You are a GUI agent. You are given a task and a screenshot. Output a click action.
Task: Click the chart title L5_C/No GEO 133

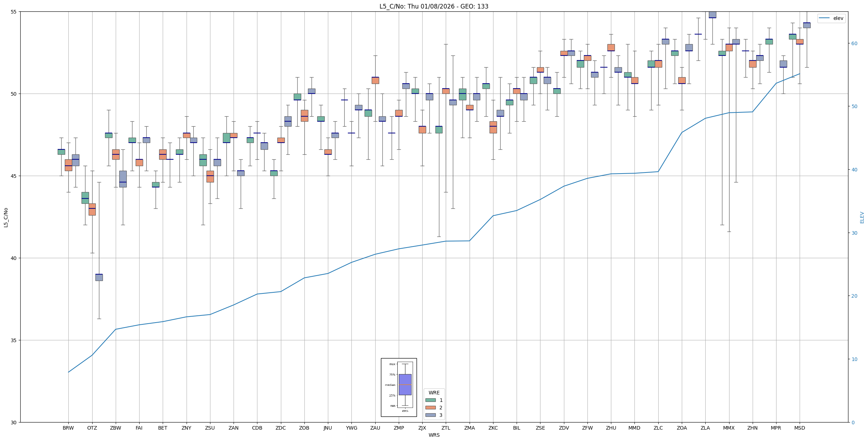click(x=434, y=6)
